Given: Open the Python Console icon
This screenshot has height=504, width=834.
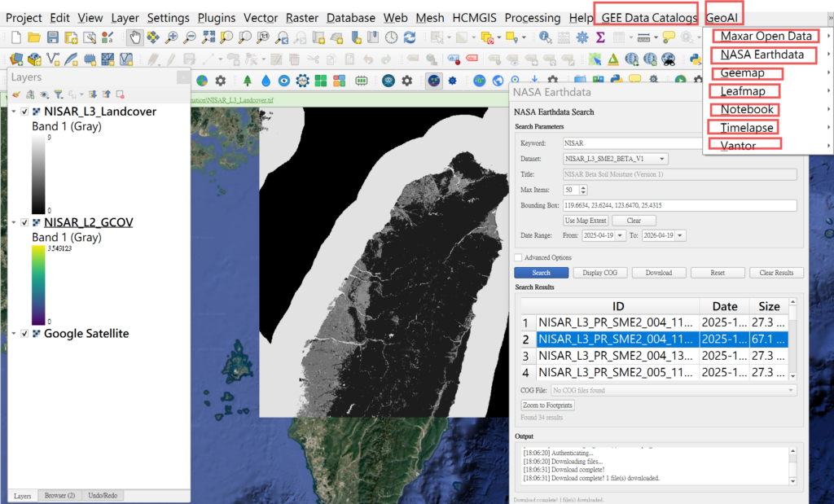Looking at the screenshot, I should pos(696,59).
